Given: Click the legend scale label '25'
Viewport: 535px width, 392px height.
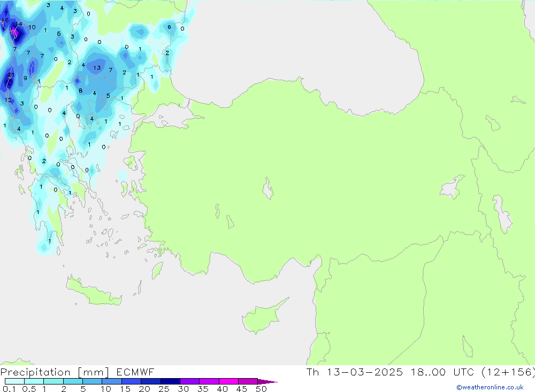Looking at the screenshot, I should [x=164, y=389].
